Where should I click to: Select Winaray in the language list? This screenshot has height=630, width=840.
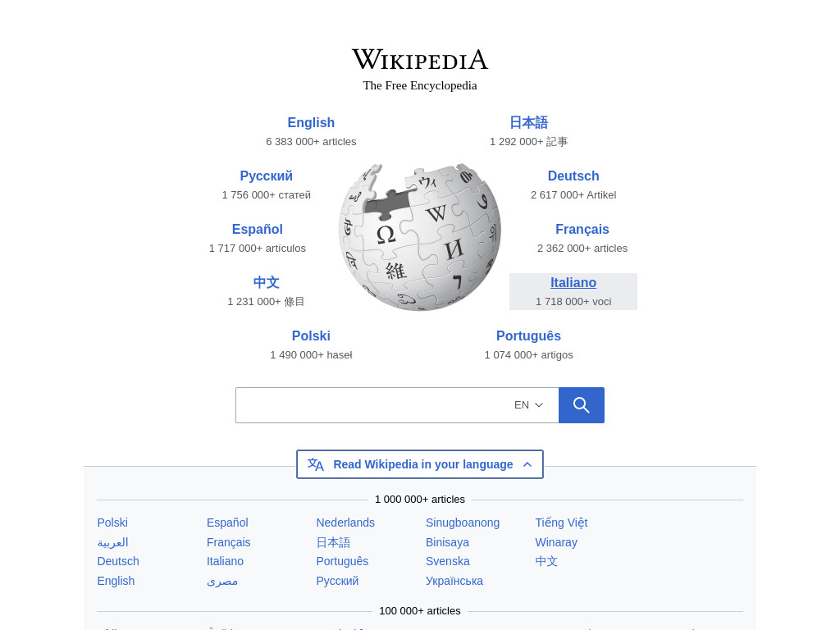click(x=556, y=542)
